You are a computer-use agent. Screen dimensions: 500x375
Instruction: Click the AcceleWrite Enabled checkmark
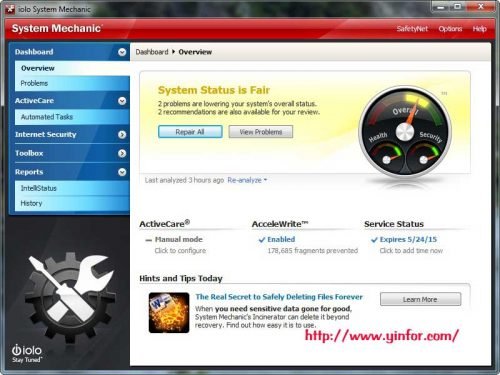pos(262,240)
